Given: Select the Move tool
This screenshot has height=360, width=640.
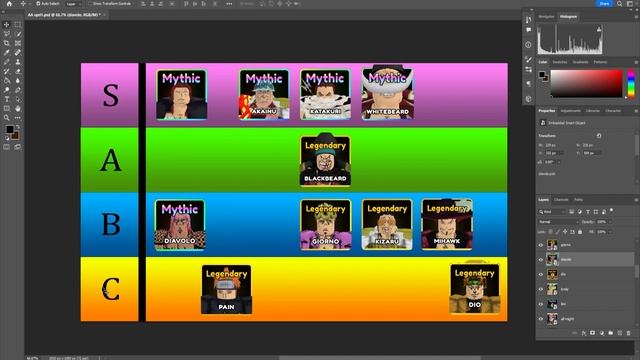Looking at the screenshot, I should (7, 25).
